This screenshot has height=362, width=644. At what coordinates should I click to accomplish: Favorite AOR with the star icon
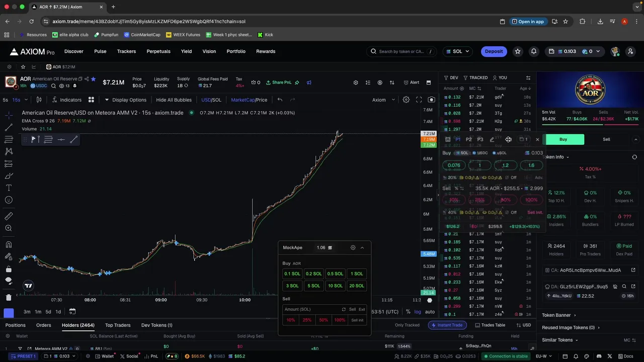tap(93, 79)
